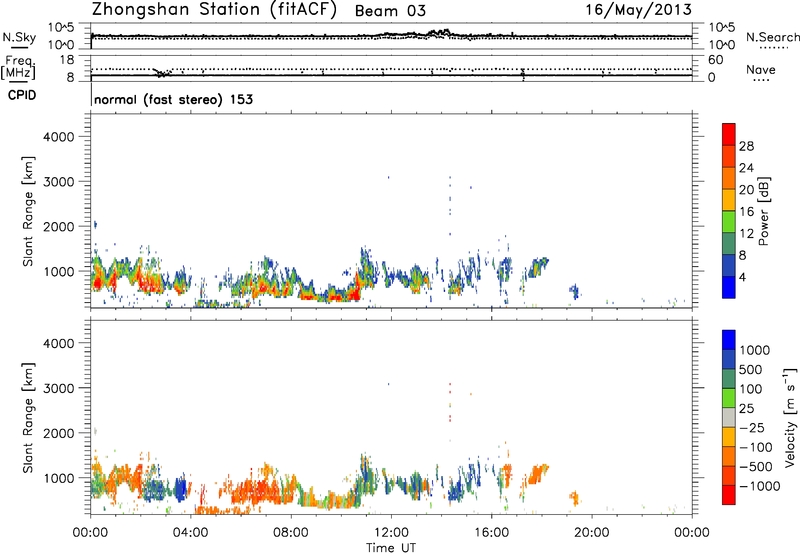Click the '25' label on velocity colorbar
This screenshot has height=554, width=800.
click(746, 409)
